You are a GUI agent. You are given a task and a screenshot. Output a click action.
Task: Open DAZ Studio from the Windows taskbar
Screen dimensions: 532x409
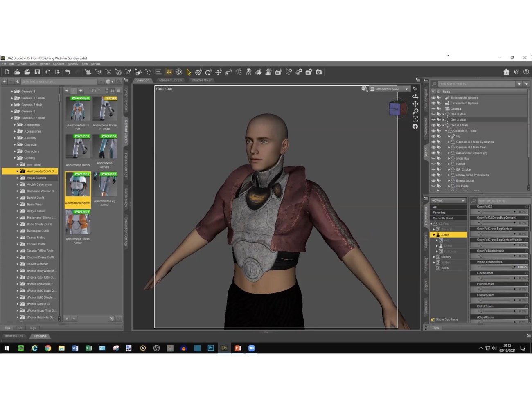coord(224,348)
